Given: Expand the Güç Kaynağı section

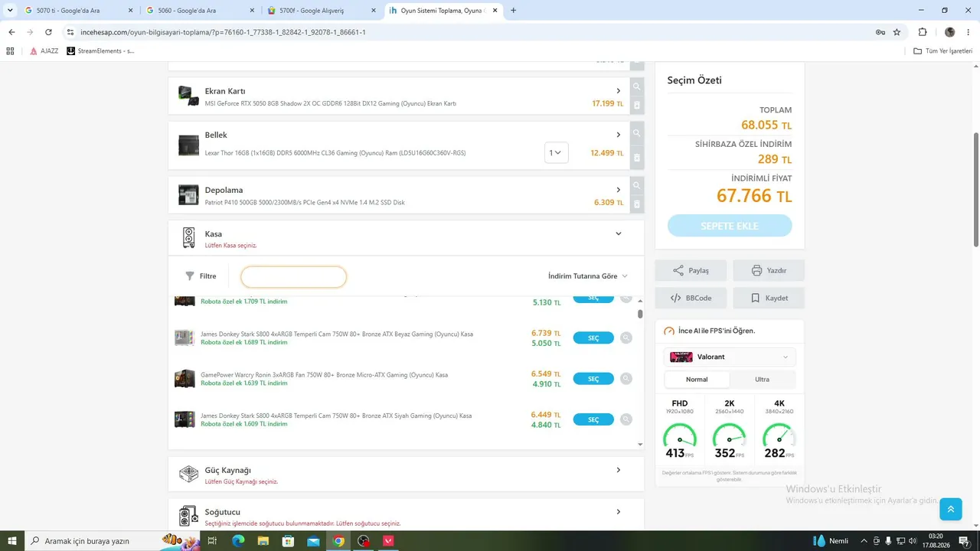Looking at the screenshot, I should (619, 470).
